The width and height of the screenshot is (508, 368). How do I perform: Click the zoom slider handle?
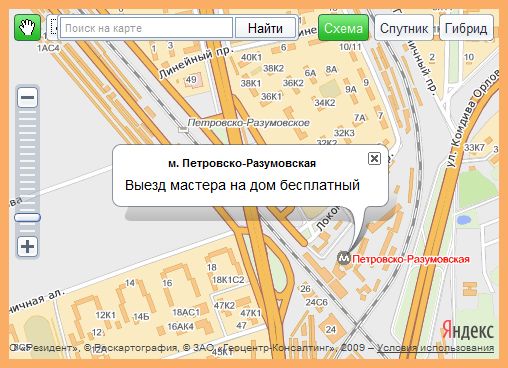click(27, 218)
